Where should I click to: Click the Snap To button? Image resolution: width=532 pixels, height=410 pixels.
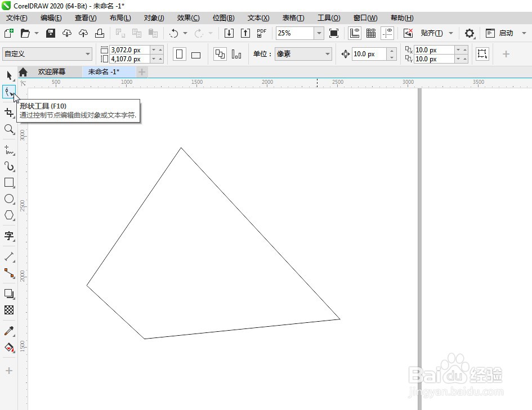coord(432,33)
